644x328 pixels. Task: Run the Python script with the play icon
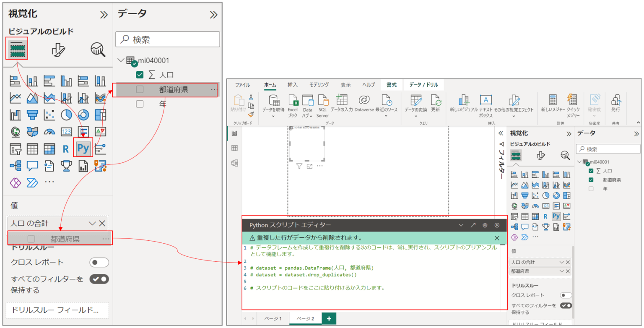[498, 225]
